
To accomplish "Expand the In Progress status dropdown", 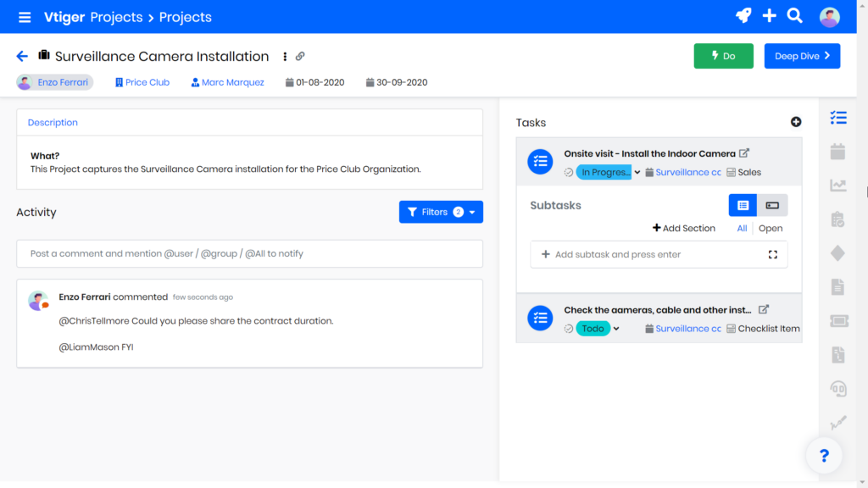I will (637, 173).
